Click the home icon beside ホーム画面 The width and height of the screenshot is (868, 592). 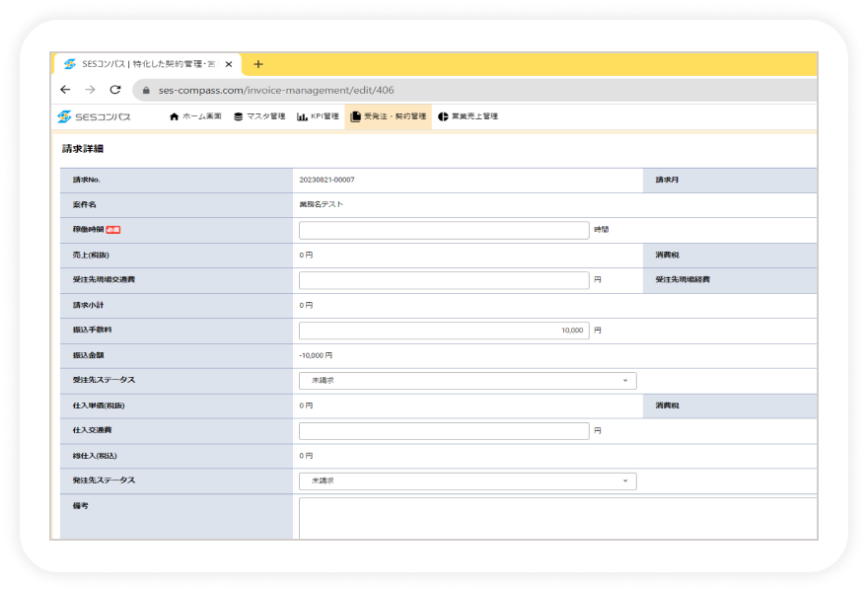coord(175,116)
